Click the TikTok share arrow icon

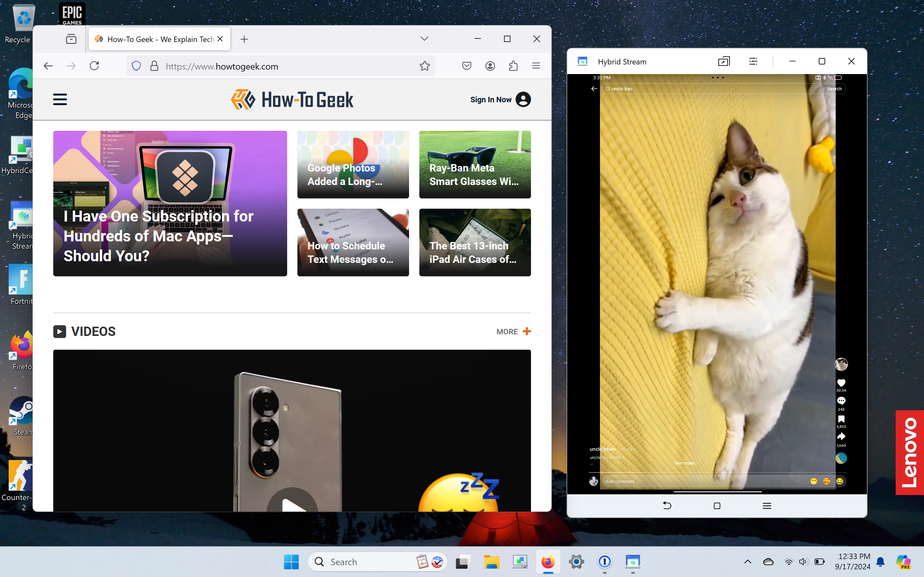click(x=841, y=436)
